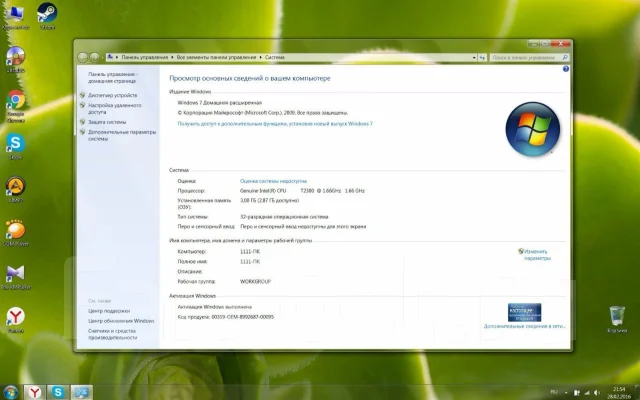The image size is (640, 400).
Task: Open the volume speaker tray icon
Action: pyautogui.click(x=597, y=393)
